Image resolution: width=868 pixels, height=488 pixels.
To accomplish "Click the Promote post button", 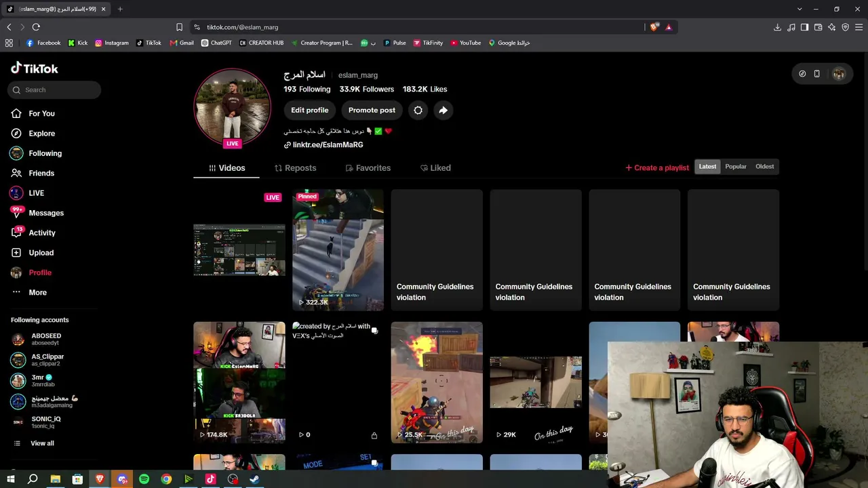I will coord(372,110).
